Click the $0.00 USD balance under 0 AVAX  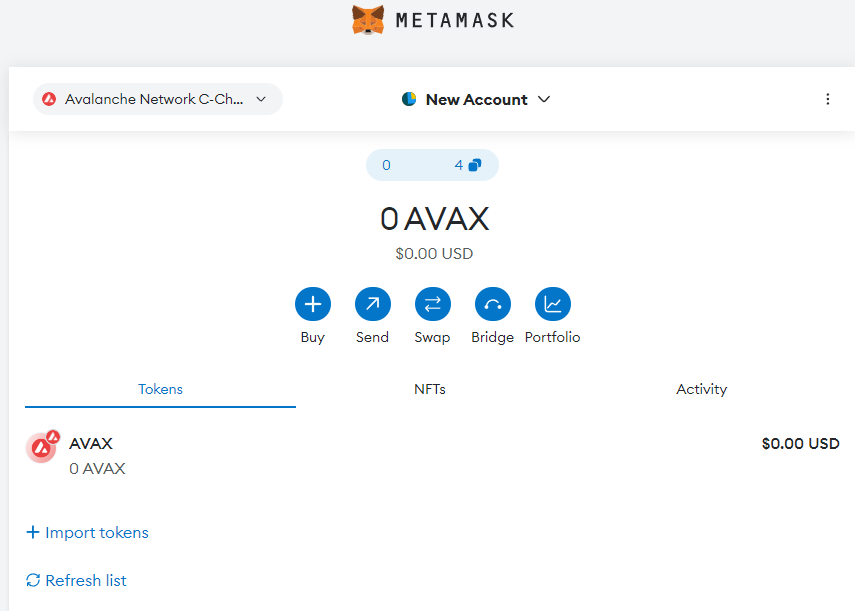(434, 254)
